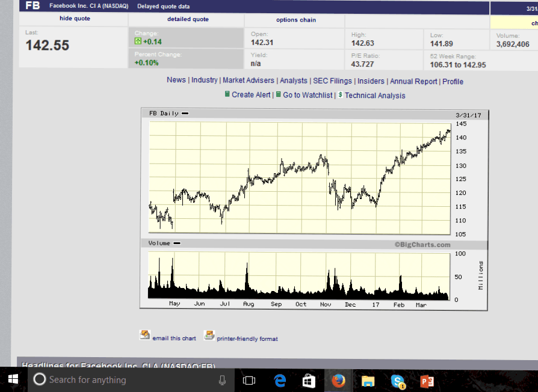Screen dimensions: 538x392
Task: Click the last price 142.55
Action: pyautogui.click(x=48, y=45)
